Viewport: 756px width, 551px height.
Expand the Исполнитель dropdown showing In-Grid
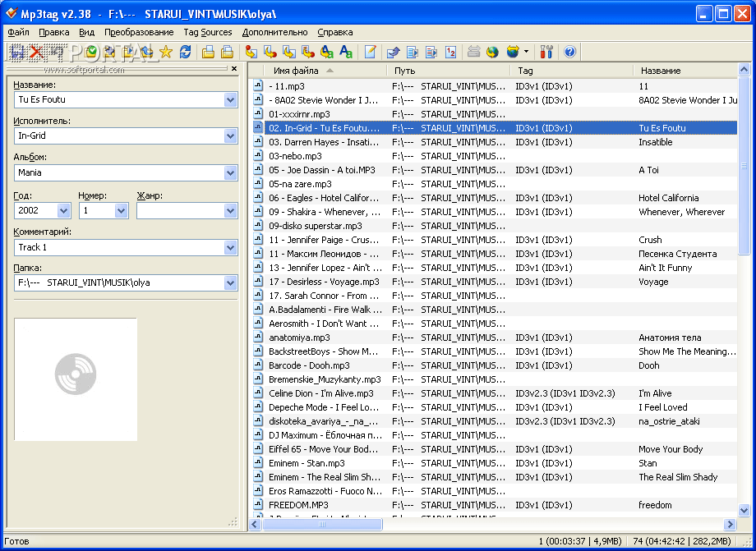coord(230,135)
